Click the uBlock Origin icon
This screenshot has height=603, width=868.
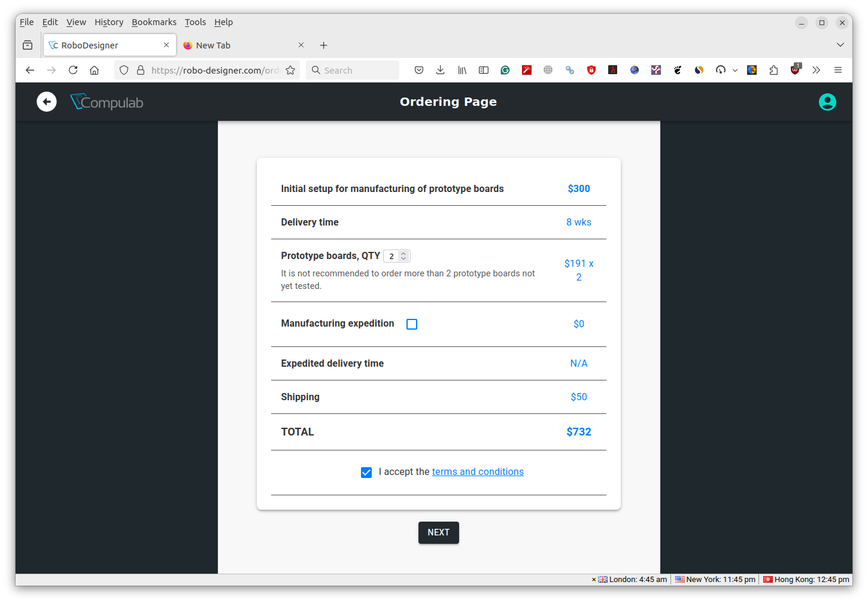click(x=795, y=70)
